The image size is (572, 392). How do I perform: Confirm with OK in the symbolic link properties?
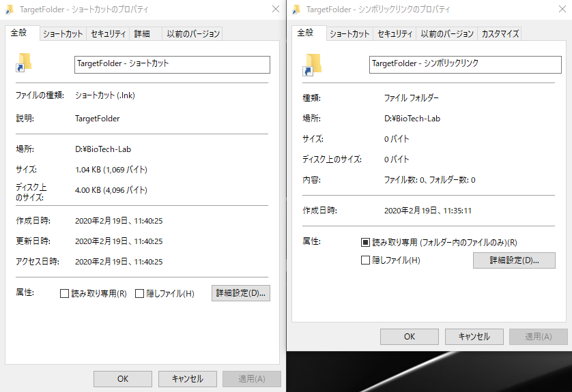coord(410,337)
